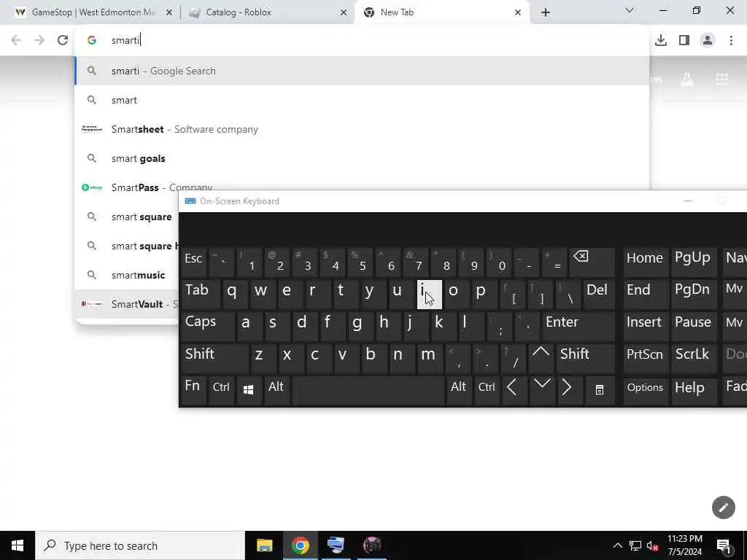Close the New Tab tab
The height and width of the screenshot is (560, 747).
[x=518, y=12]
